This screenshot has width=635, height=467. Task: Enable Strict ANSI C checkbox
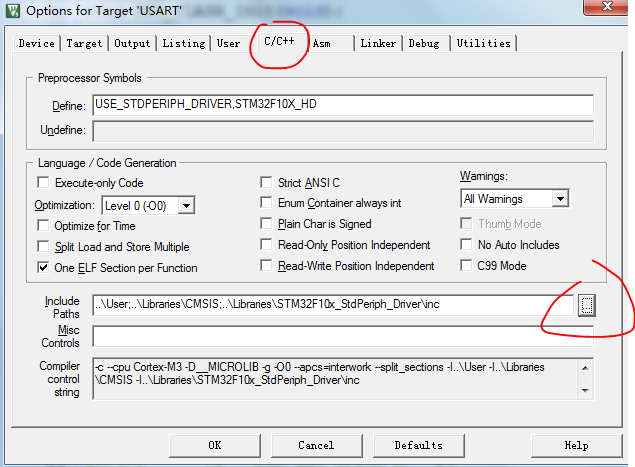[266, 182]
